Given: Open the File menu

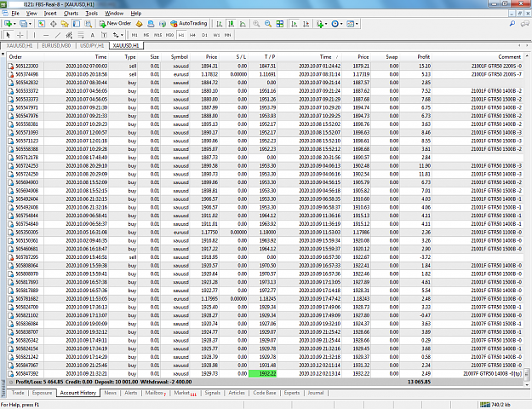Looking at the screenshot, I should tap(15, 14).
